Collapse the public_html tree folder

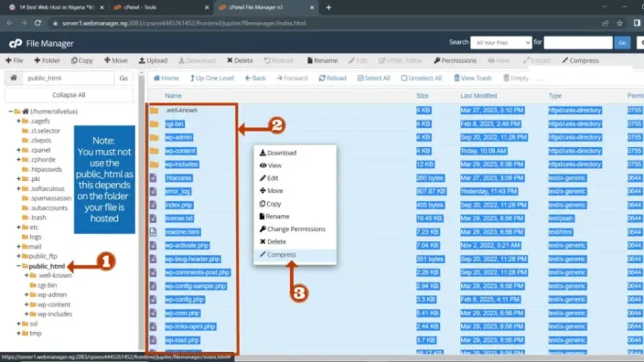(x=18, y=266)
